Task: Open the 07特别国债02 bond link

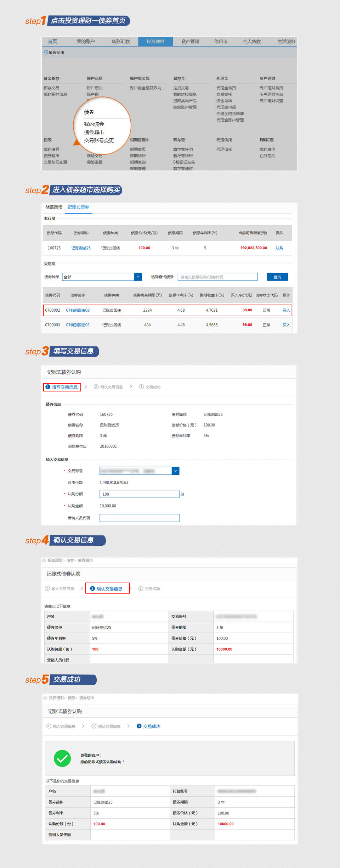Action: click(78, 310)
